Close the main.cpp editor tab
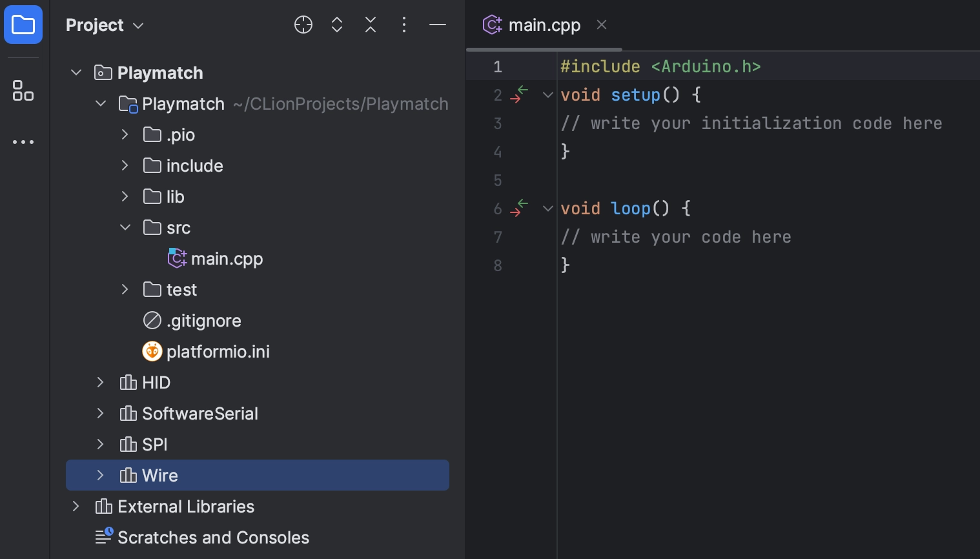The image size is (980, 559). (x=602, y=25)
